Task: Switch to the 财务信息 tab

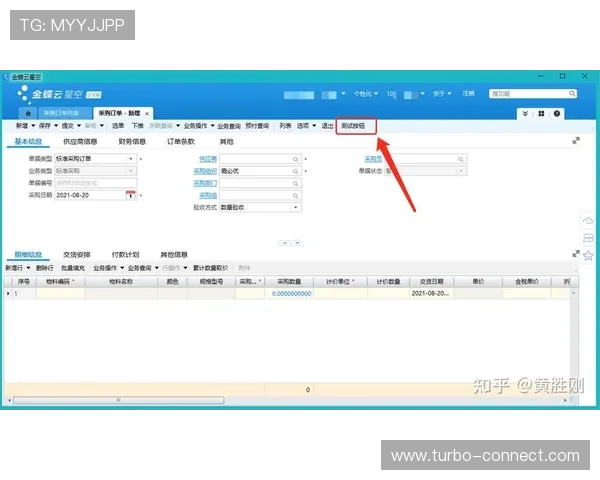Action: point(132,141)
